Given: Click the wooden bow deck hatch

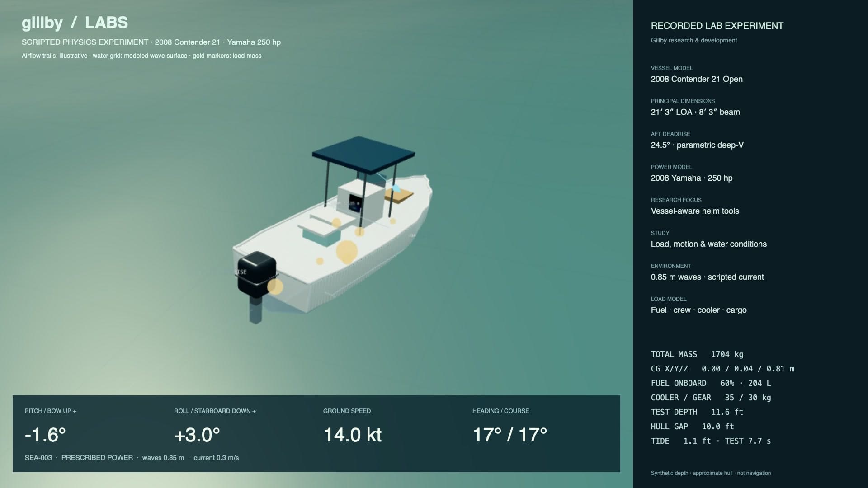Looking at the screenshot, I should (399, 195).
